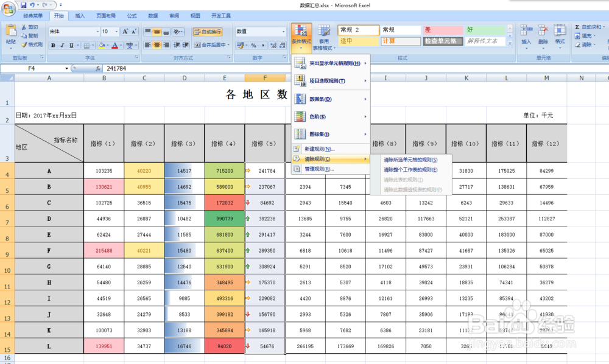Click the insert function fx button

click(98, 68)
